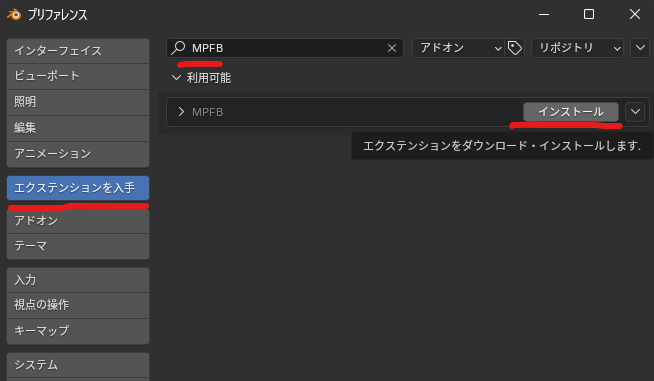Open the tag filter icon
Image resolution: width=654 pixels, height=381 pixels.
(515, 48)
